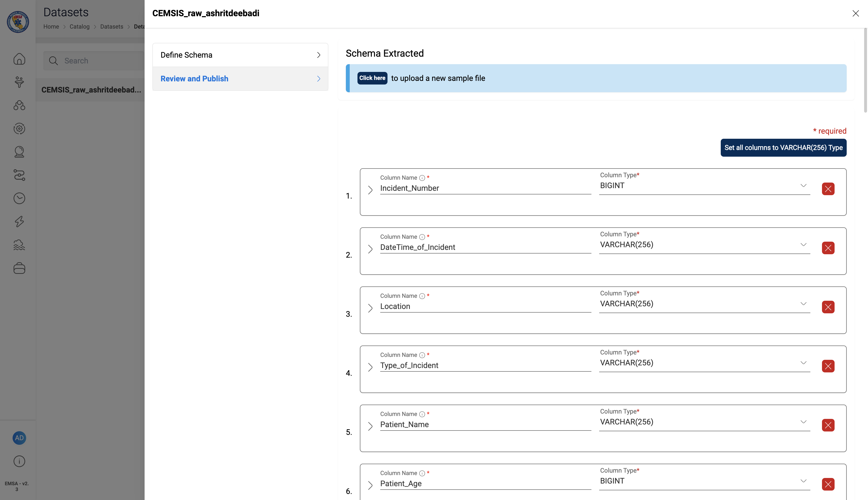Click info icon beside Incident_Number Column Name

pos(422,178)
